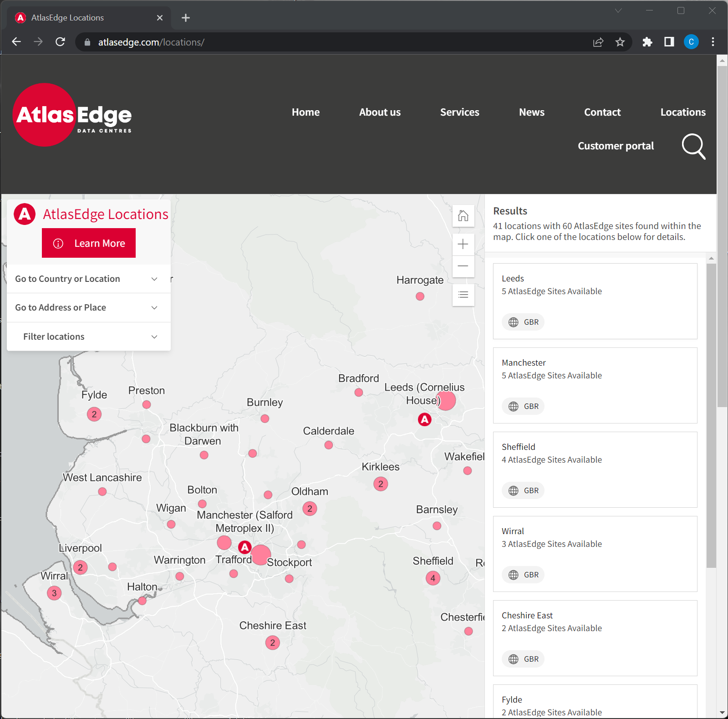
Task: Open a new browser tab
Action: click(185, 18)
